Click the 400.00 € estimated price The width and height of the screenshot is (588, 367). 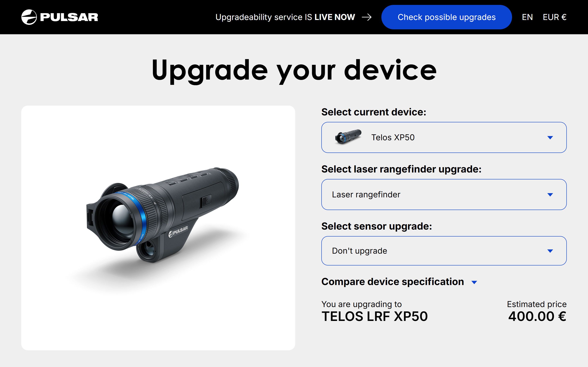pos(537,316)
